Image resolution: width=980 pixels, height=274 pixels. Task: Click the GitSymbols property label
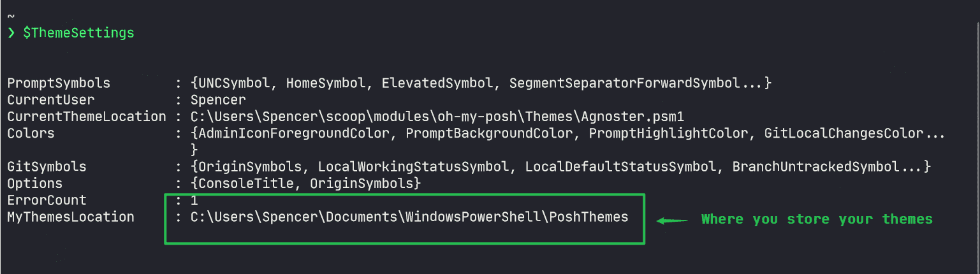[x=47, y=167]
